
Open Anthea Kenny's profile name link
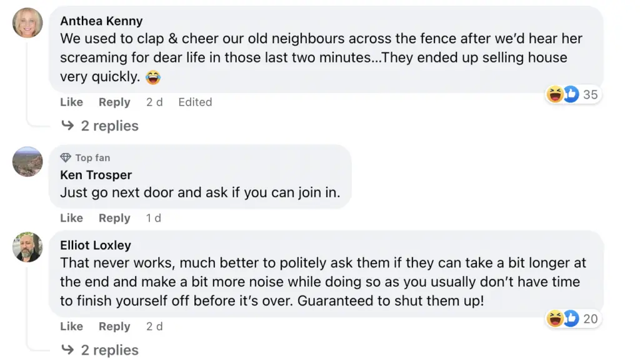[x=101, y=21]
